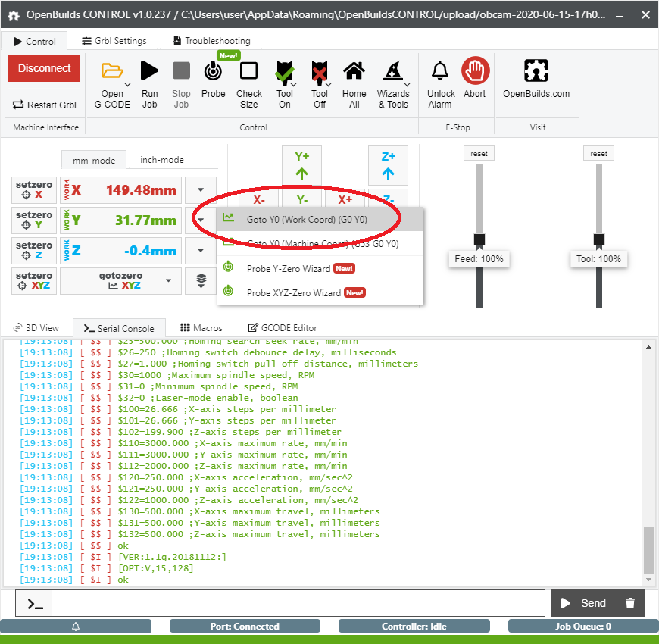The height and width of the screenshot is (644, 659).
Task: Open the Troubleshooting tab
Action: [x=211, y=41]
